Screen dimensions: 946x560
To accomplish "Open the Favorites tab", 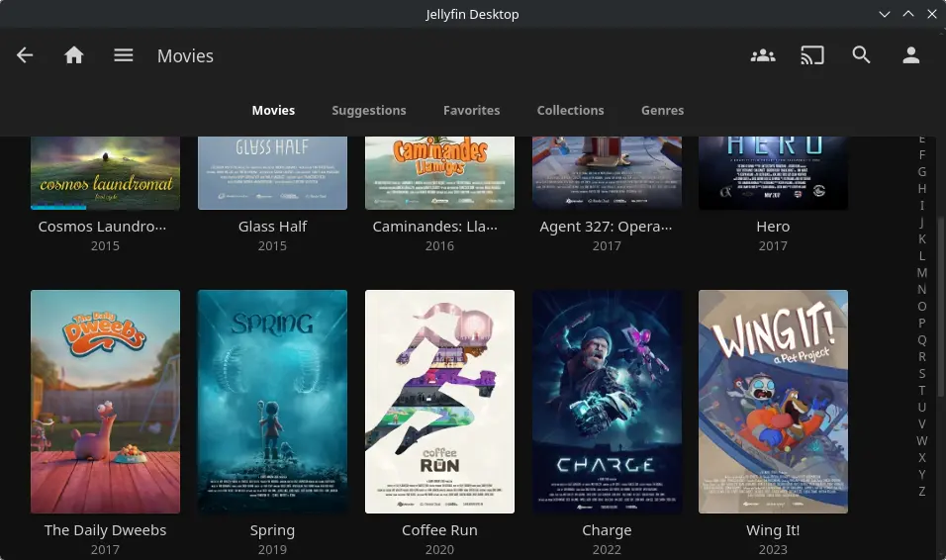I will (x=471, y=111).
